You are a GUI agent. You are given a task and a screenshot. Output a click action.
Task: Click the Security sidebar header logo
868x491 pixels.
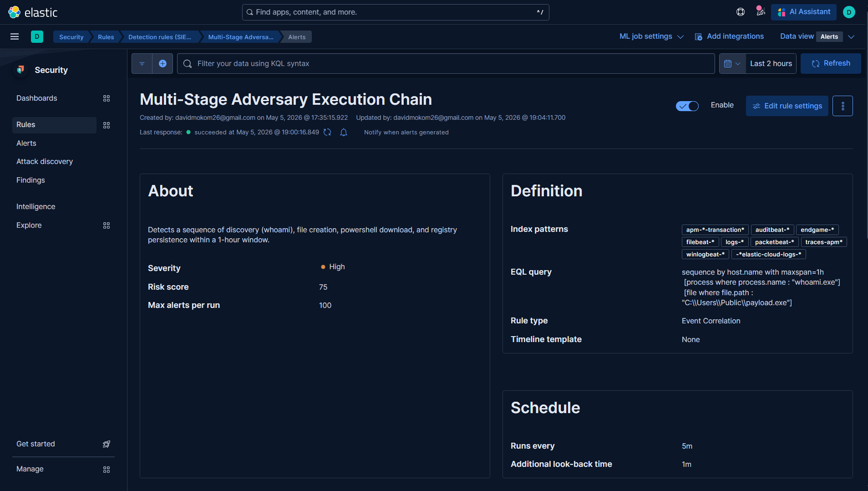(20, 70)
